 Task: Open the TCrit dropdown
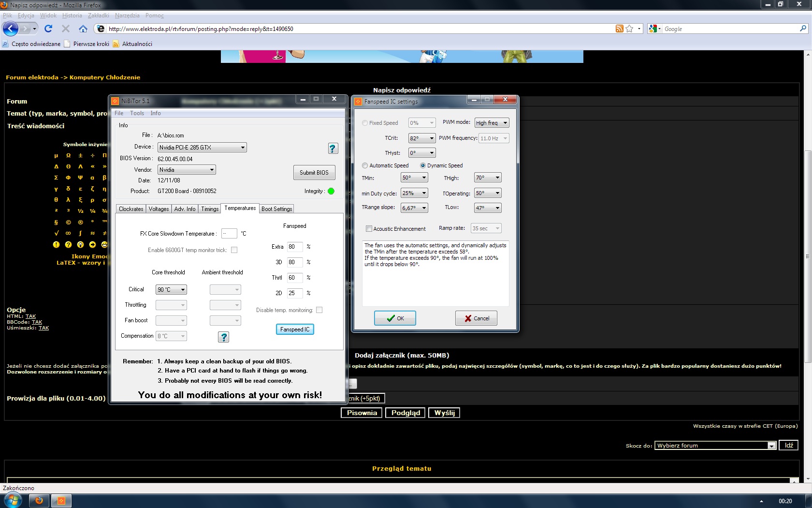[x=422, y=138]
